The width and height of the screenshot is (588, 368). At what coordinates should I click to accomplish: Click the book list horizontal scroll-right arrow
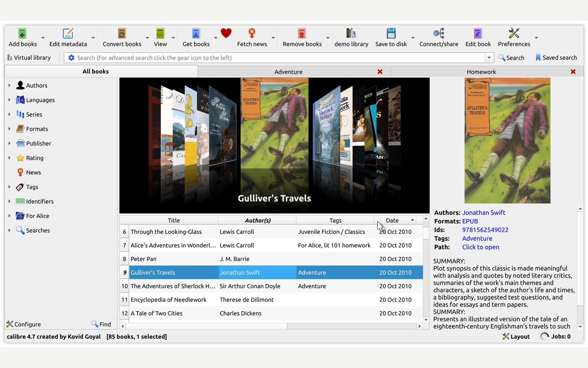point(419,326)
